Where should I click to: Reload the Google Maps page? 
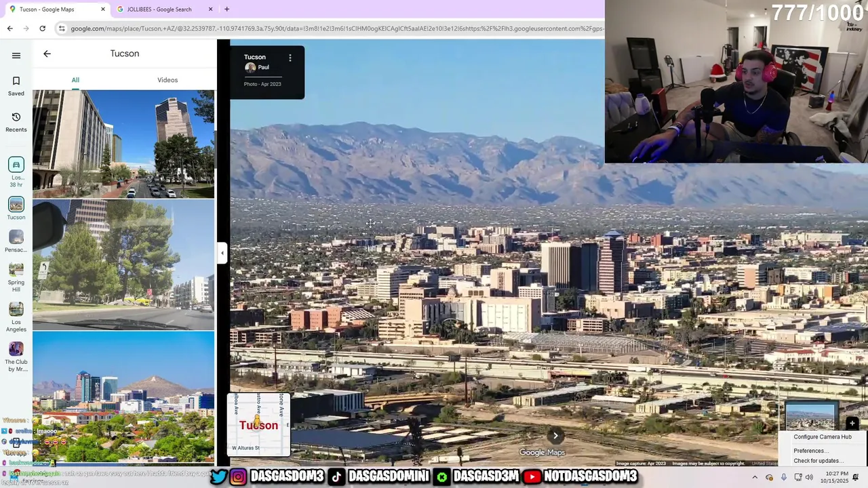click(x=42, y=28)
